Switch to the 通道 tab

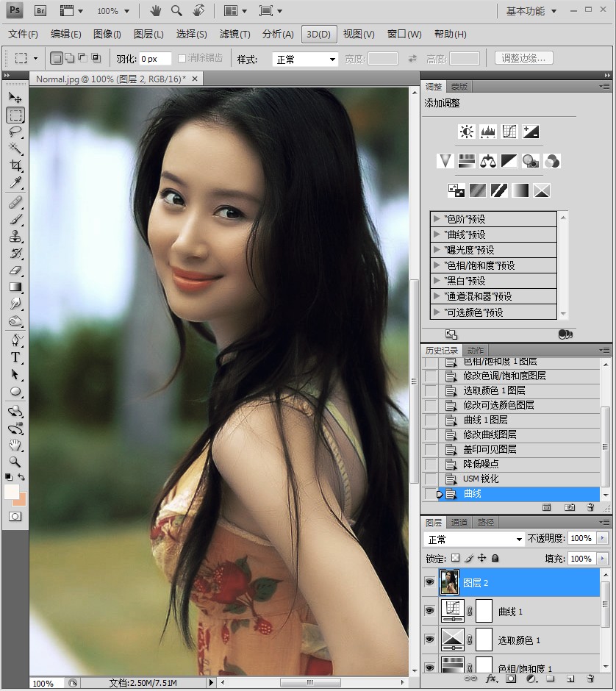point(459,523)
